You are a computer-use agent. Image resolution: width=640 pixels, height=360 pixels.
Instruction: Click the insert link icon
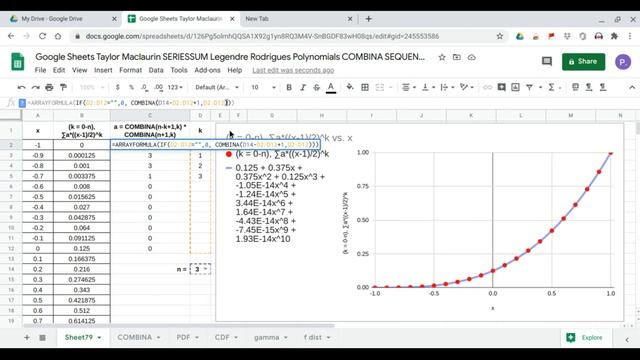pyautogui.click(x=487, y=87)
